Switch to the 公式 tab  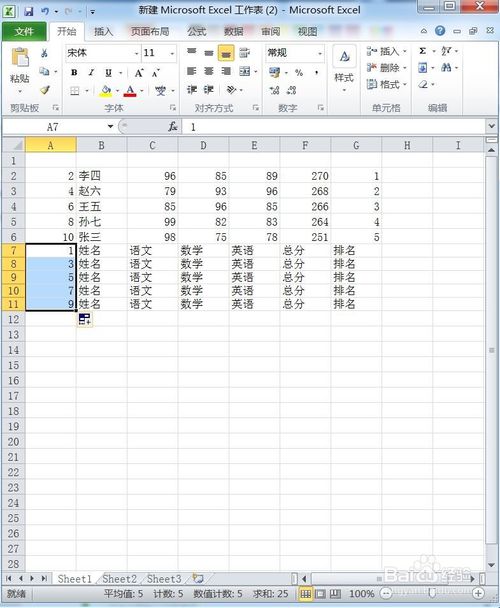tap(197, 31)
